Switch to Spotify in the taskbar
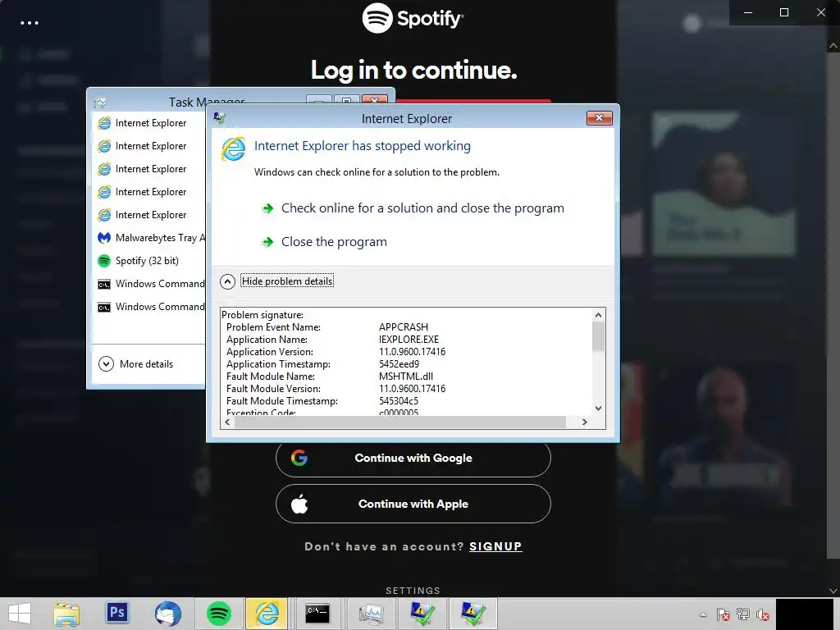Image resolution: width=840 pixels, height=630 pixels. click(218, 614)
